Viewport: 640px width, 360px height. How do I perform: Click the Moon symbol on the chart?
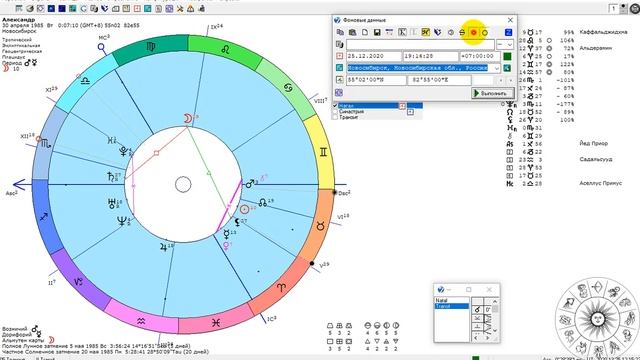pyautogui.click(x=187, y=118)
